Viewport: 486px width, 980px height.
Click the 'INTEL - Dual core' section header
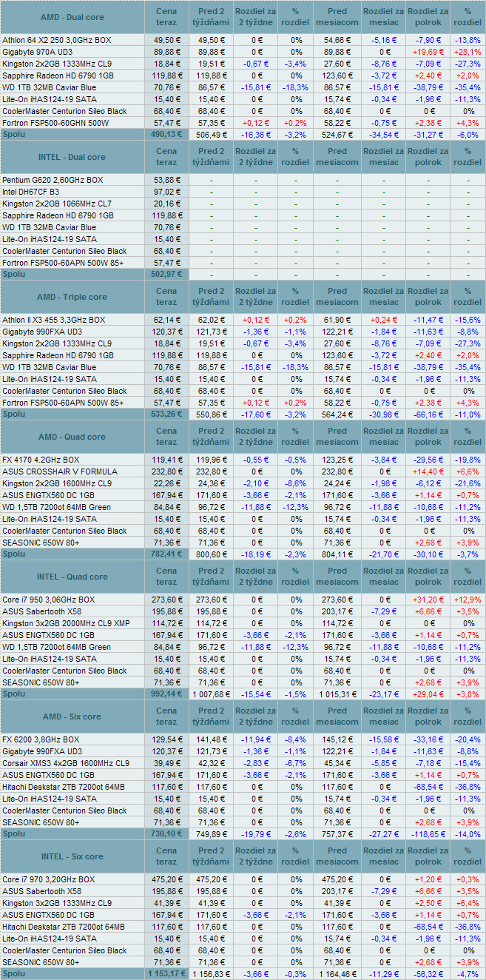click(71, 157)
